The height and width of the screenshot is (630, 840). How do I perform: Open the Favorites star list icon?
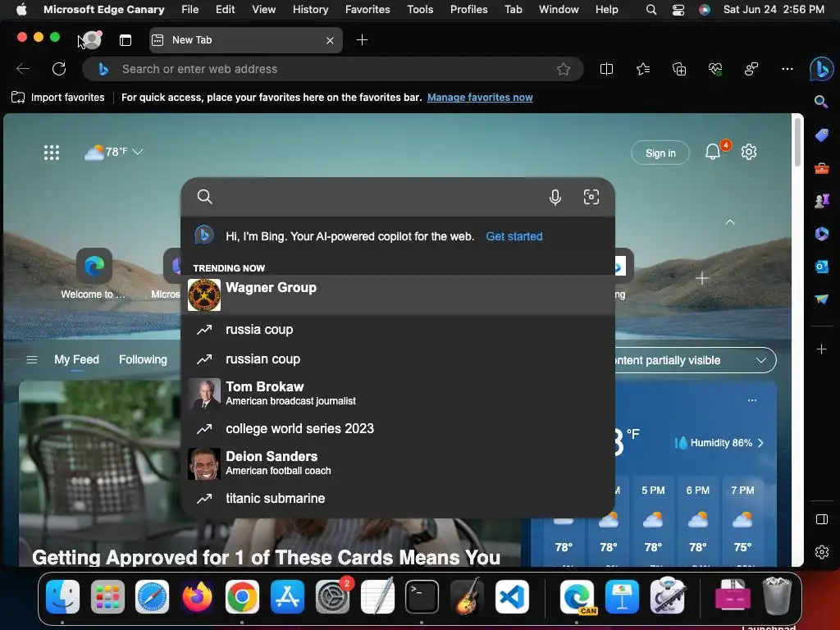point(643,69)
